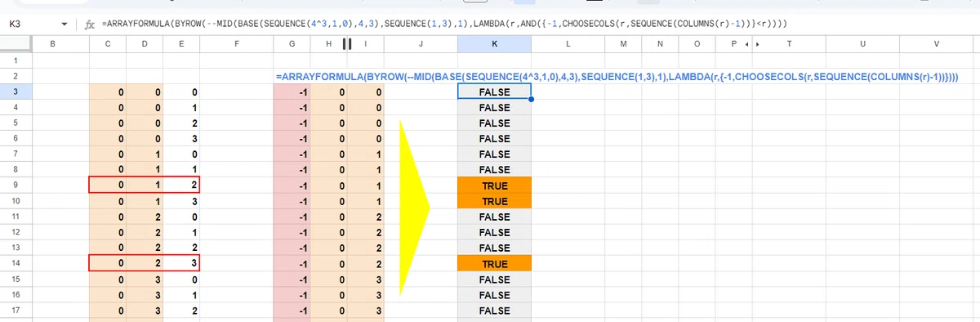980x322 pixels.
Task: Select the orange TRUE cell in row 9
Action: tap(495, 186)
